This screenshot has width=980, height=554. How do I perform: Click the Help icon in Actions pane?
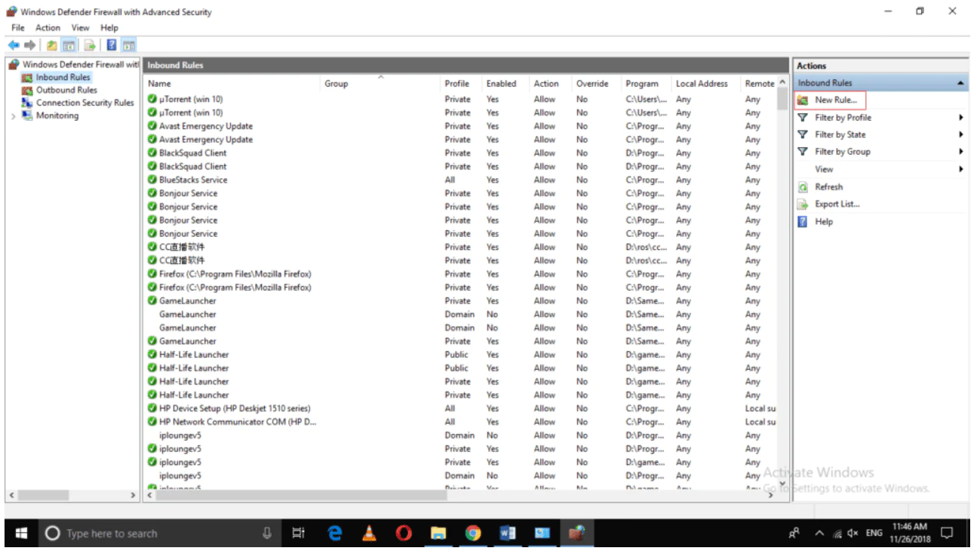pyautogui.click(x=803, y=222)
